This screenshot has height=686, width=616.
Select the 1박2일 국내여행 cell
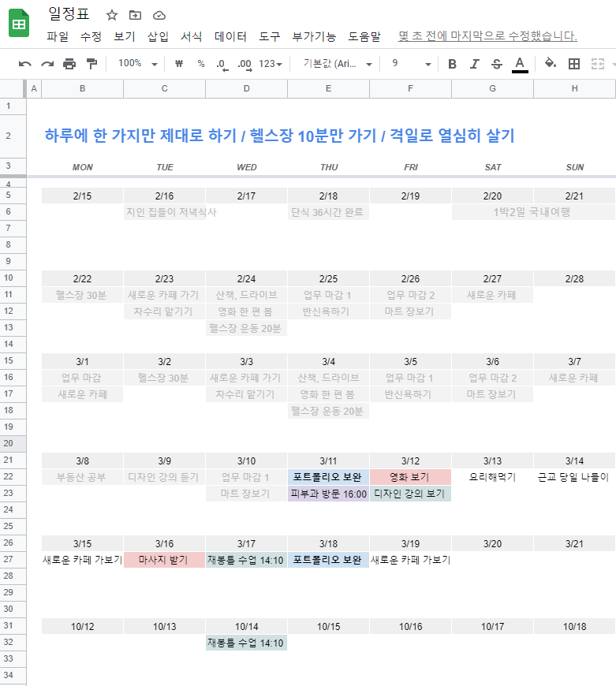[533, 213]
